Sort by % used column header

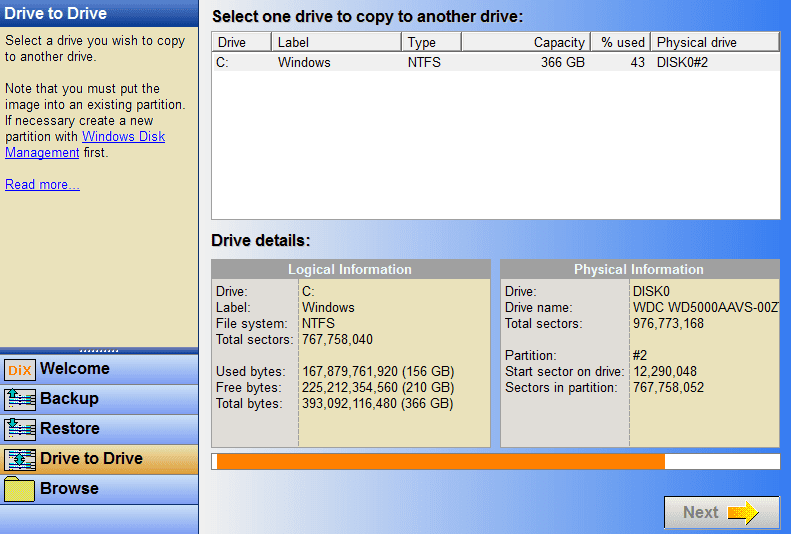point(620,42)
